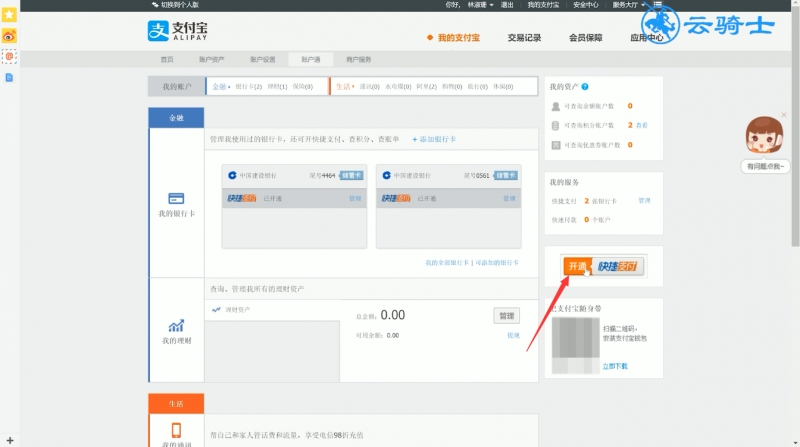This screenshot has width=800, height=447.
Task: Click 立即下载 download link
Action: (615, 366)
